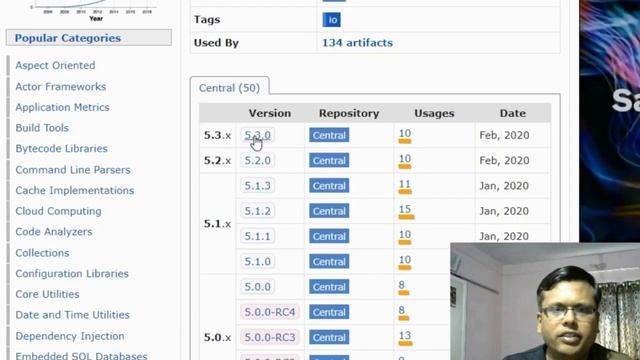The width and height of the screenshot is (640, 360).
Task: Click Central badge in 5.3.0 row
Action: tap(329, 135)
